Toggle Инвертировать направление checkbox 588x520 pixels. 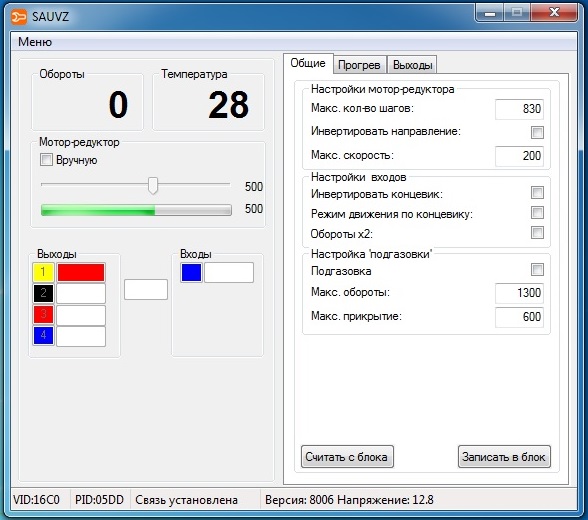(537, 132)
